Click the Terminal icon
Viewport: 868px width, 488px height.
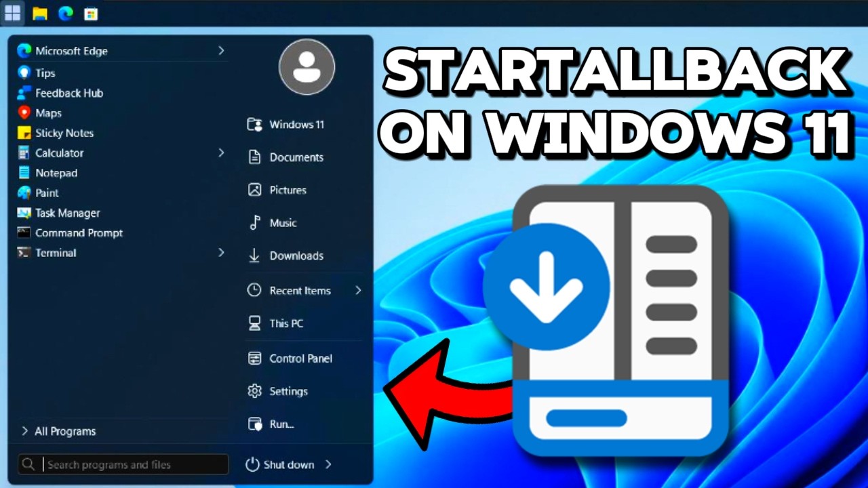click(x=24, y=253)
